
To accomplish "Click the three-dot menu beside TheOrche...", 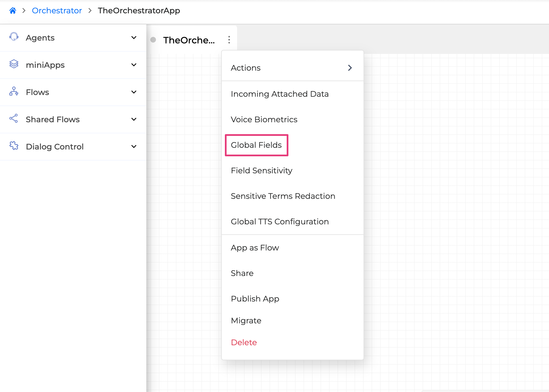I will click(x=229, y=40).
